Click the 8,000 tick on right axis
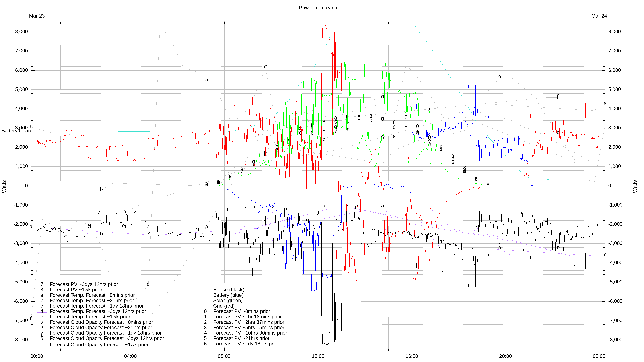This screenshot has height=362, width=644. (x=614, y=31)
